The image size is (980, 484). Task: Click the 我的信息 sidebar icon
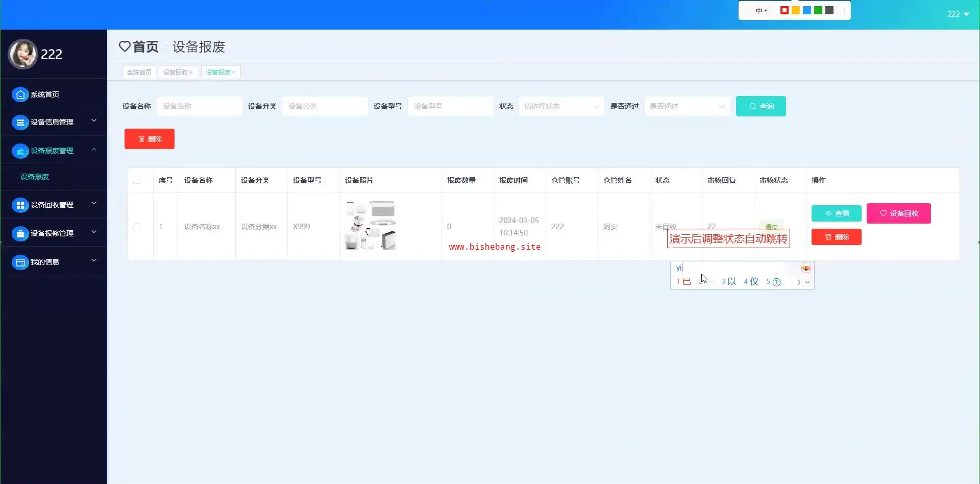[x=20, y=262]
